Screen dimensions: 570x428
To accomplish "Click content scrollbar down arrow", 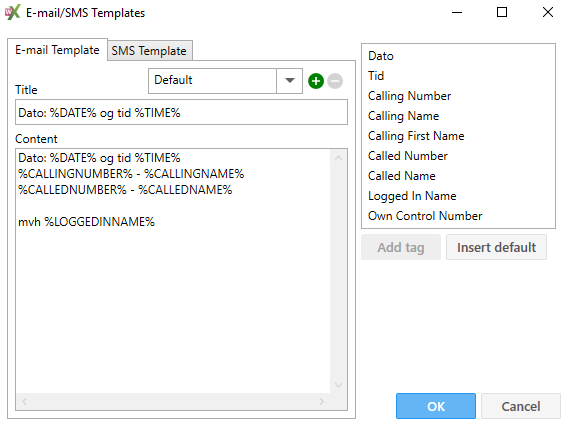I will [338, 385].
